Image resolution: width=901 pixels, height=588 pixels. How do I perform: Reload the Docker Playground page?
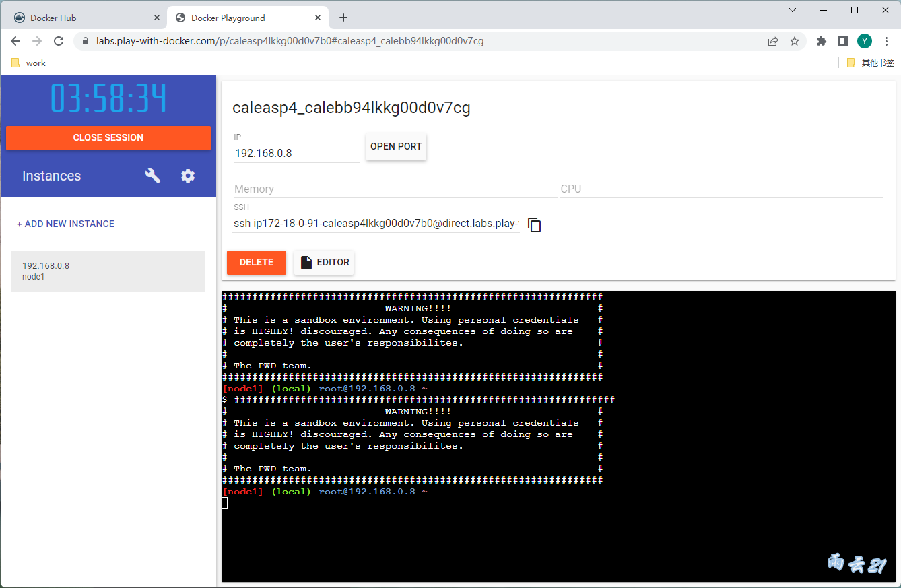pyautogui.click(x=59, y=41)
